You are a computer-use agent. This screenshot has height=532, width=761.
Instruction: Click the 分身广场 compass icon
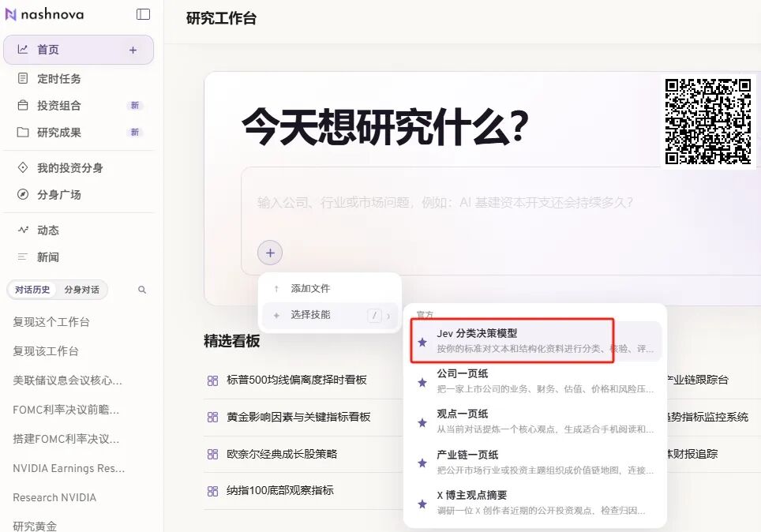23,194
